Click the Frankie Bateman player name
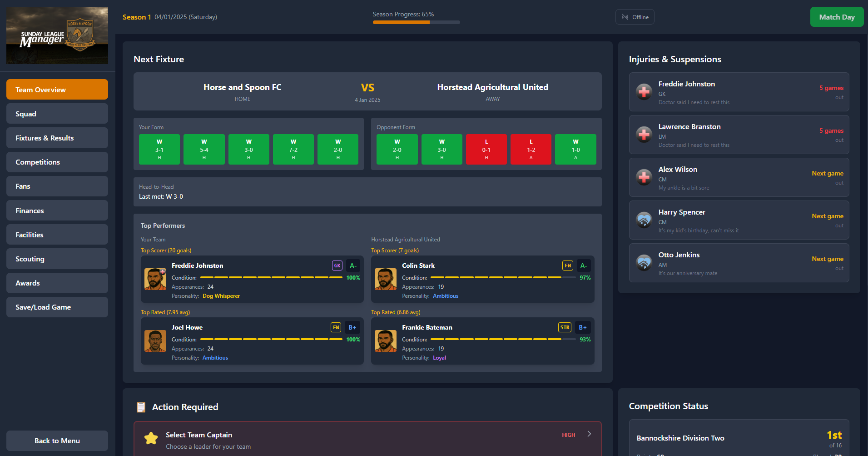Viewport: 868px width, 456px height. point(427,327)
